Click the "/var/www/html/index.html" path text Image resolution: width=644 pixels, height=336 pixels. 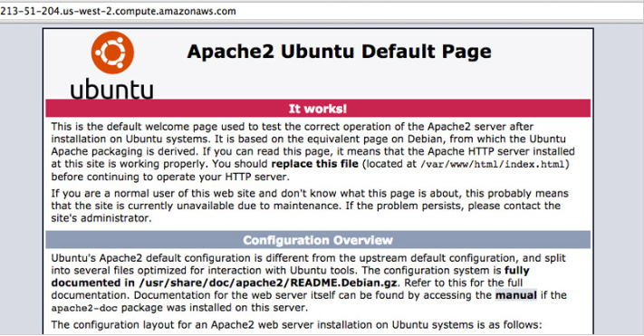[x=493, y=164]
